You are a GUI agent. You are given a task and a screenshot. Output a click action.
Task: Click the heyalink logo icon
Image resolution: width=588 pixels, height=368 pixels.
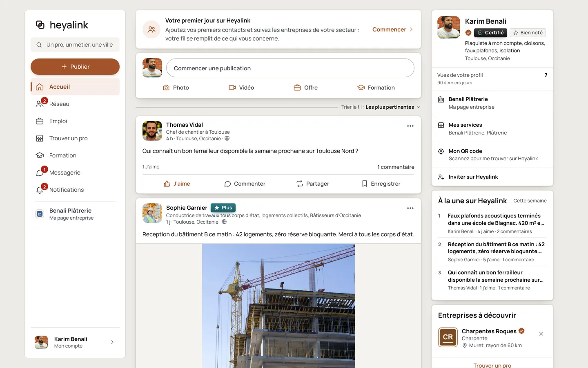click(x=40, y=25)
